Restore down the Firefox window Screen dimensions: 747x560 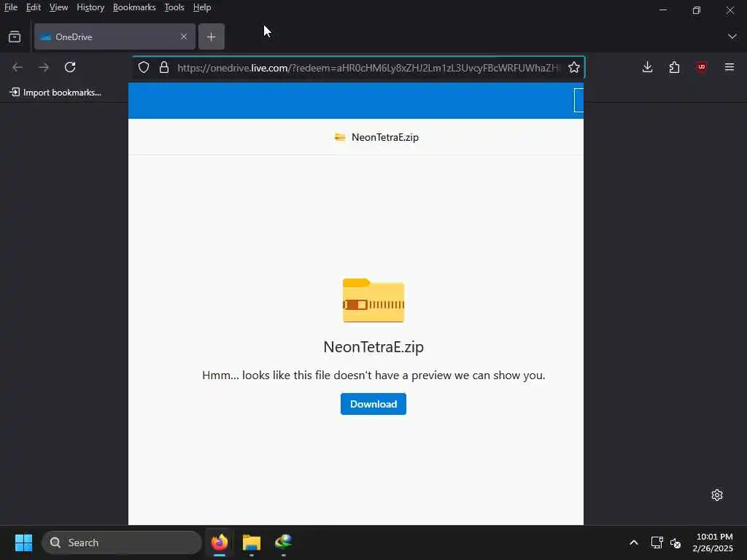697,9
